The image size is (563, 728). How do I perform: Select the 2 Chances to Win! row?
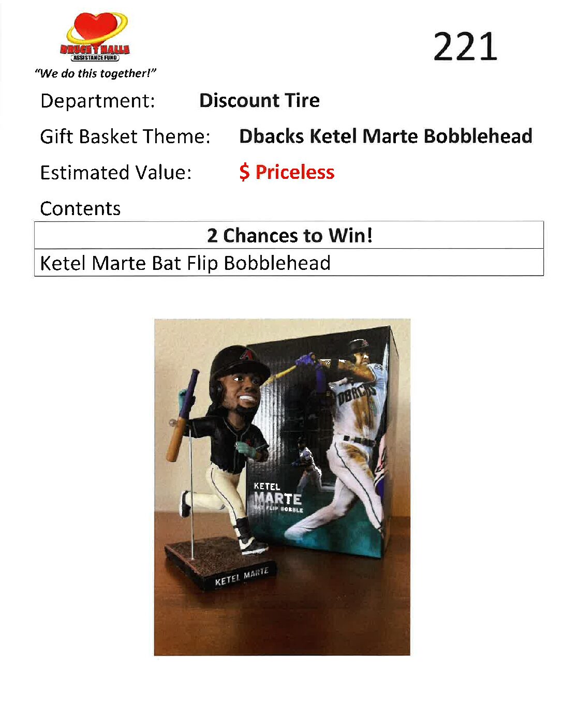coord(289,235)
